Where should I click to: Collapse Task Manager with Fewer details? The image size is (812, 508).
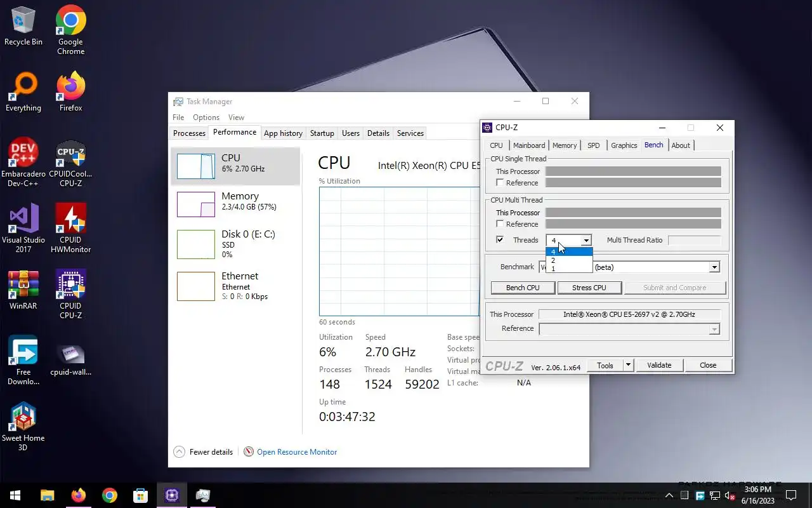203,452
